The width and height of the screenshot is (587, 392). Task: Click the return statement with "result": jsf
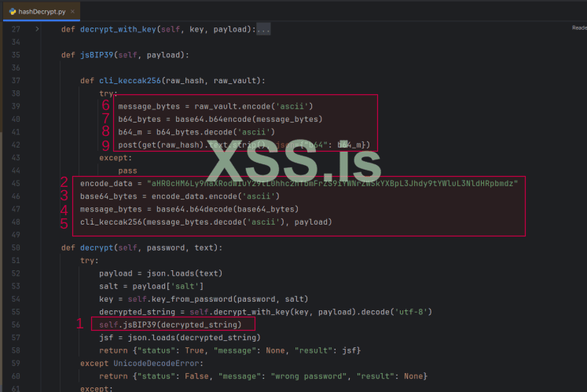[x=230, y=350]
